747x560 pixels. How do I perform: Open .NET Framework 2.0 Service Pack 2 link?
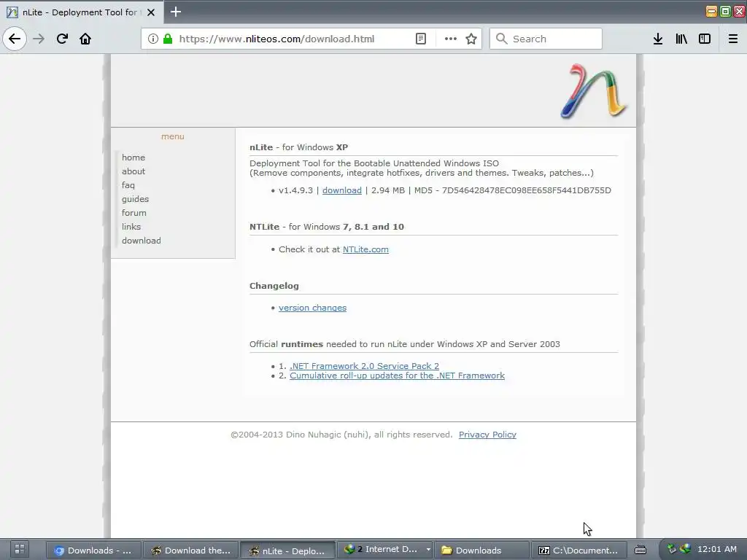coord(365,366)
